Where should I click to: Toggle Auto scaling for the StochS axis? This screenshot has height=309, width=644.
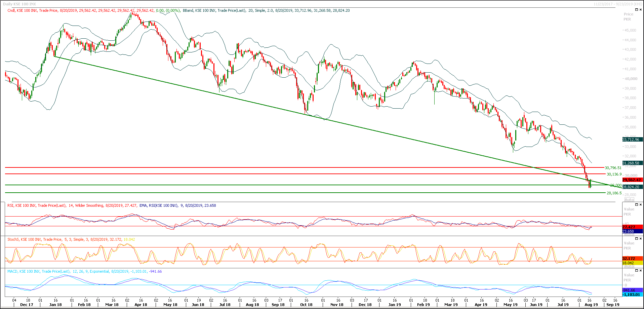(x=629, y=266)
